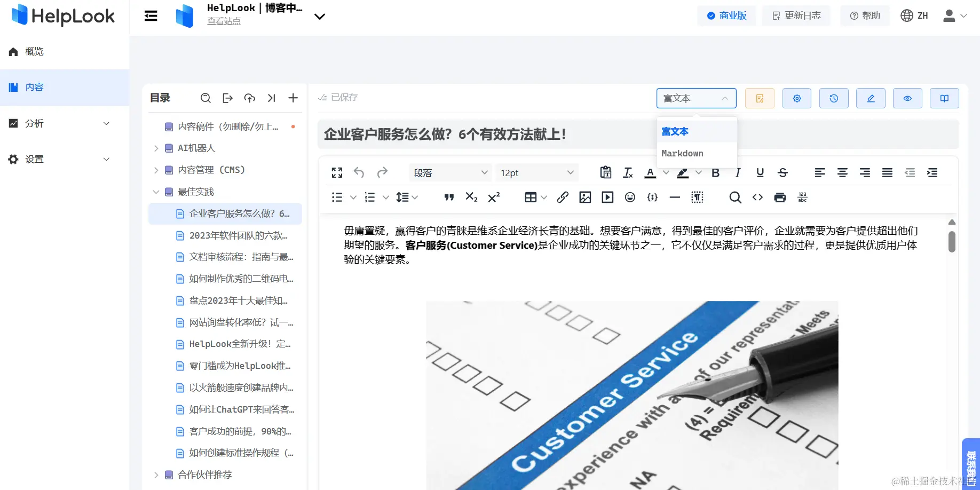Align text to the right
The width and height of the screenshot is (980, 490).
pyautogui.click(x=865, y=172)
